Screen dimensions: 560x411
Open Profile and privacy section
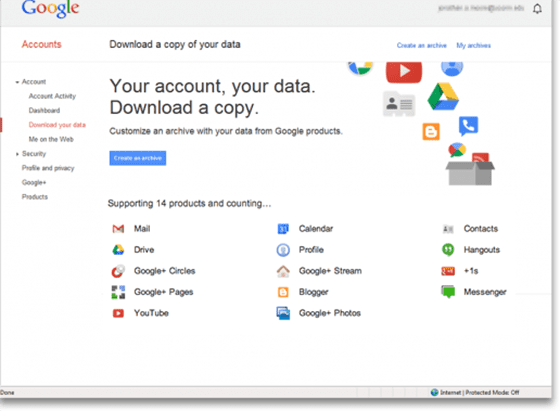[x=48, y=168]
